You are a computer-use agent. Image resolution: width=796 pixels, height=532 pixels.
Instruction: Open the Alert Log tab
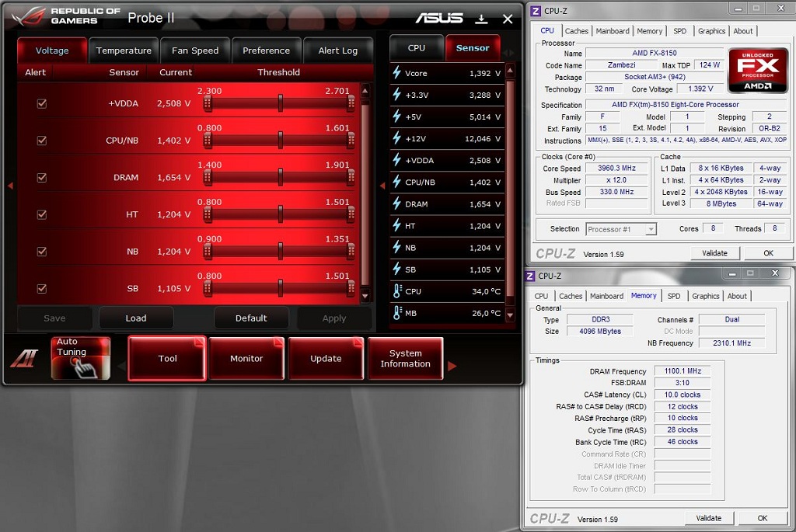pyautogui.click(x=337, y=50)
